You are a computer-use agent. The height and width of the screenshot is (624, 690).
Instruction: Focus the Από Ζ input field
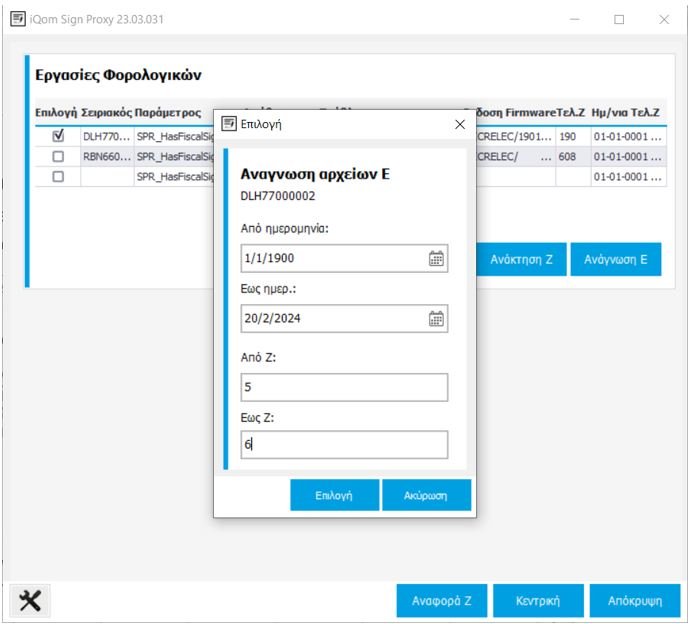point(344,387)
